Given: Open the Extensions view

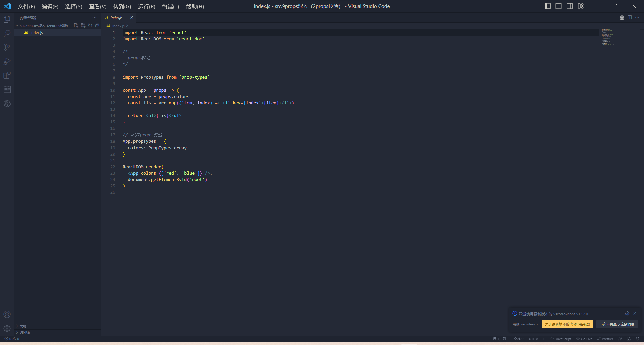Looking at the screenshot, I should pyautogui.click(x=7, y=75).
